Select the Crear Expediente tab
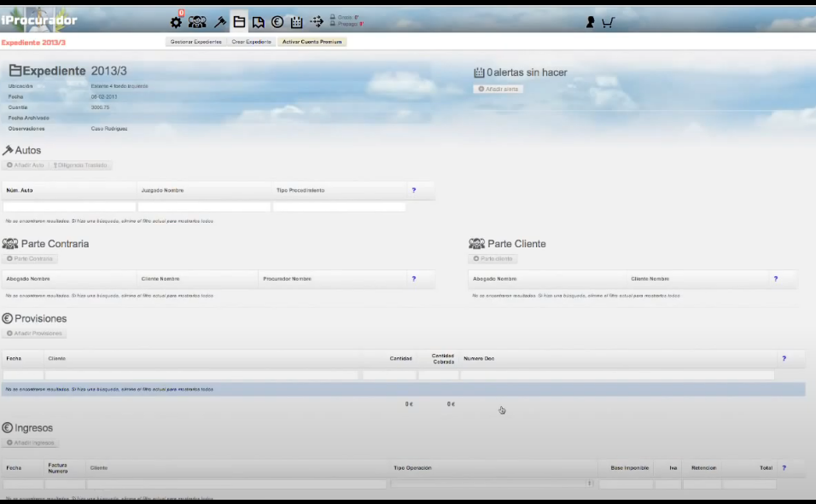This screenshot has width=816, height=504. tap(251, 42)
